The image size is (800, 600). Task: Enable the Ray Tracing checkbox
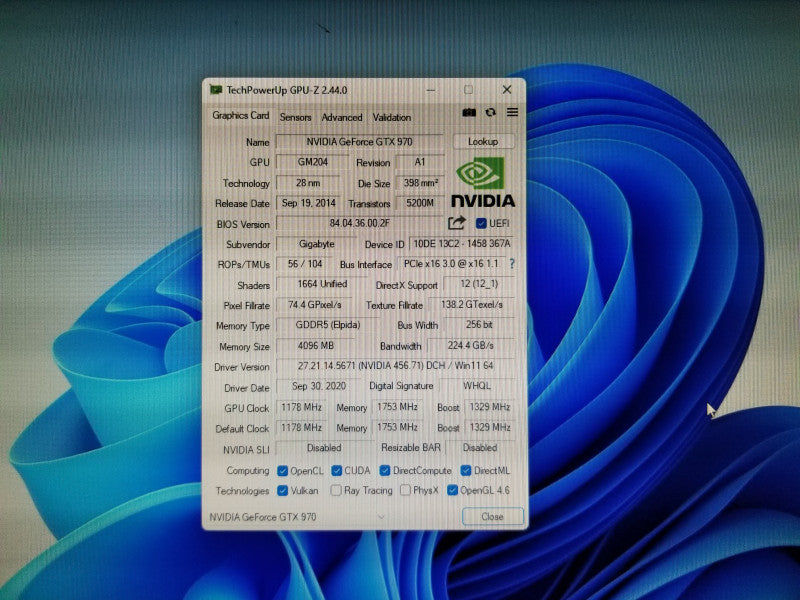336,490
